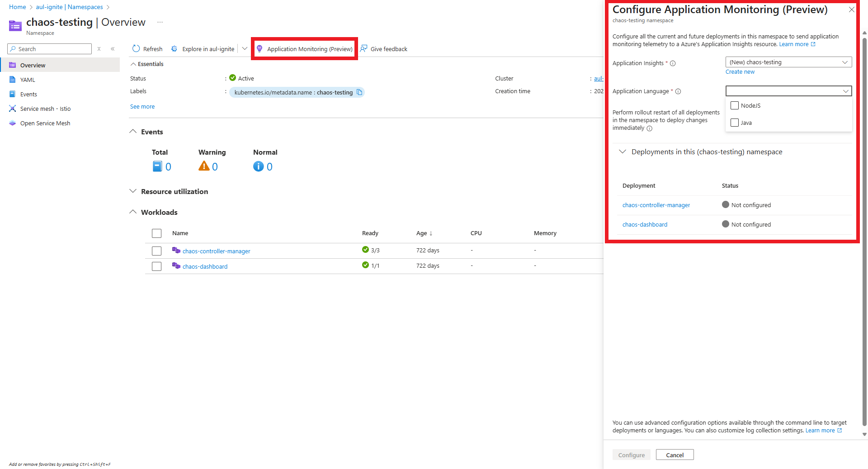Open YAML in the sidebar

28,80
